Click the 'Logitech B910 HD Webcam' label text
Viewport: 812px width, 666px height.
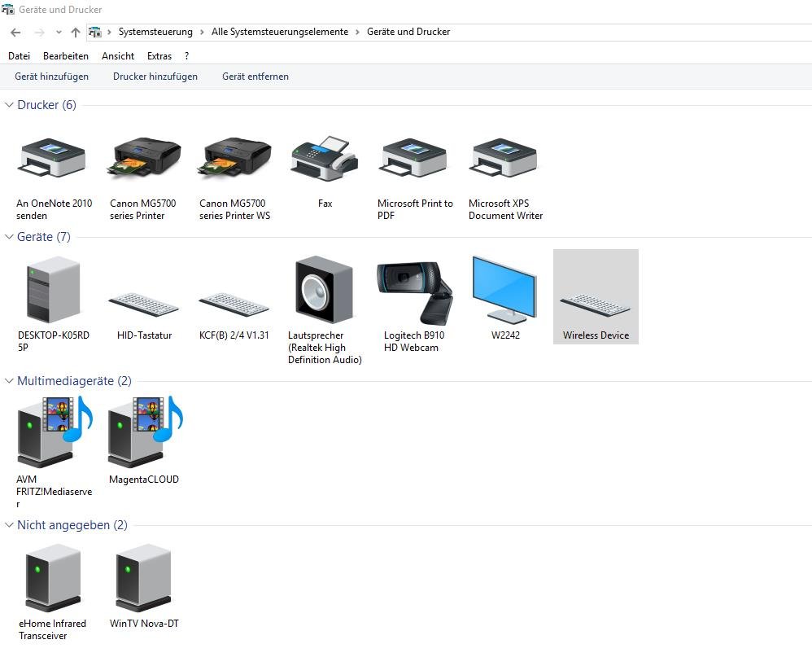tap(414, 342)
